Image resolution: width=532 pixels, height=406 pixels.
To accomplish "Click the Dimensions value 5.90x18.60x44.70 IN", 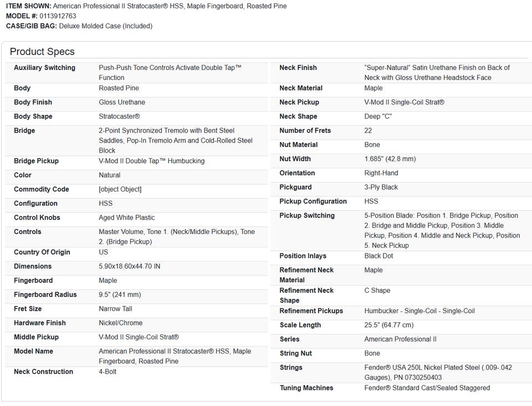I will (129, 266).
